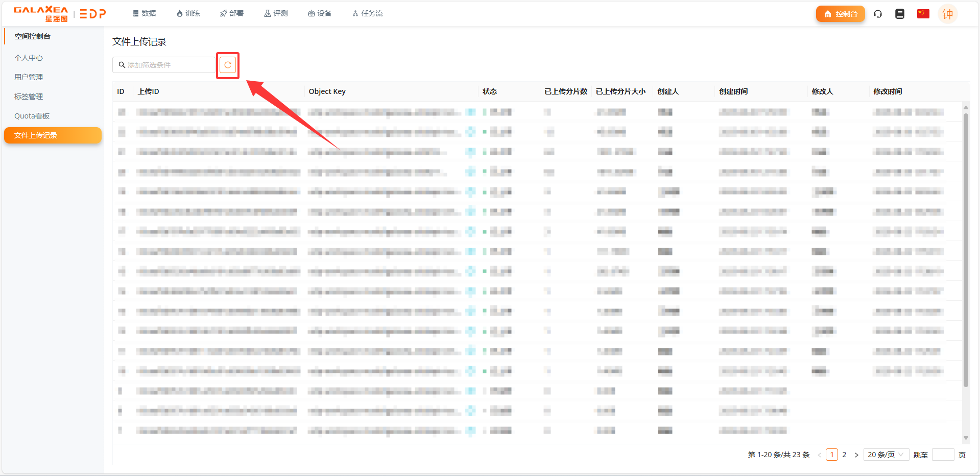Open Quota看板 in the sidebar

[32, 116]
